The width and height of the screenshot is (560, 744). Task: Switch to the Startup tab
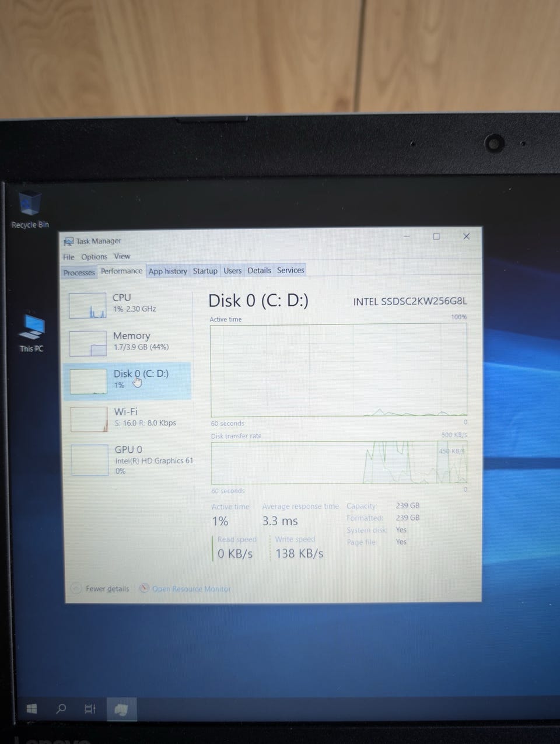205,271
